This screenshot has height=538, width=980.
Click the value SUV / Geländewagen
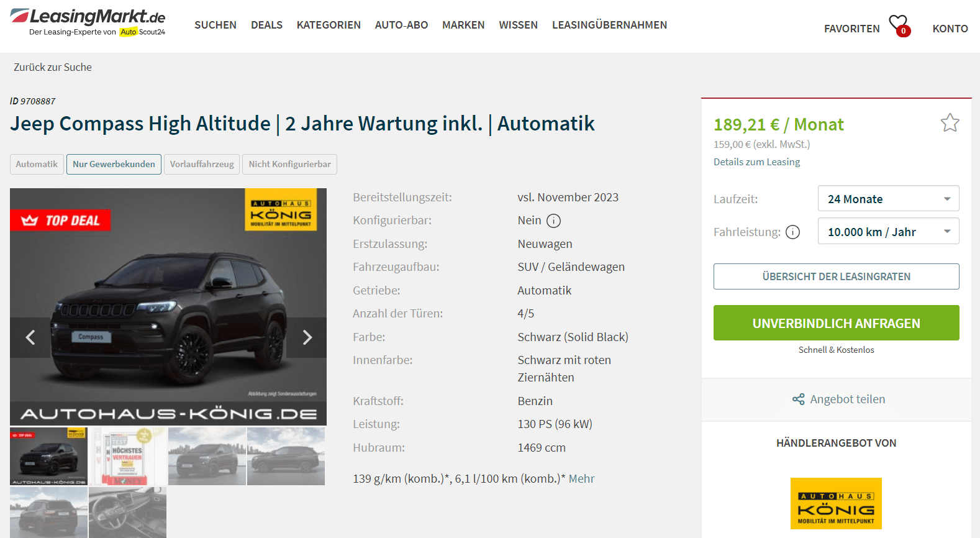coord(571,267)
